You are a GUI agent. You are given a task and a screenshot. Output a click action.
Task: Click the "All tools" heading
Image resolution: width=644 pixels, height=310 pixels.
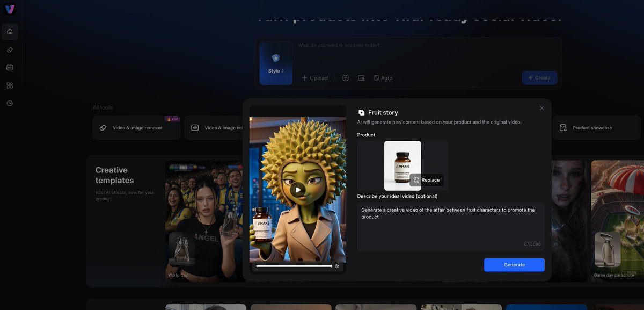103,107
